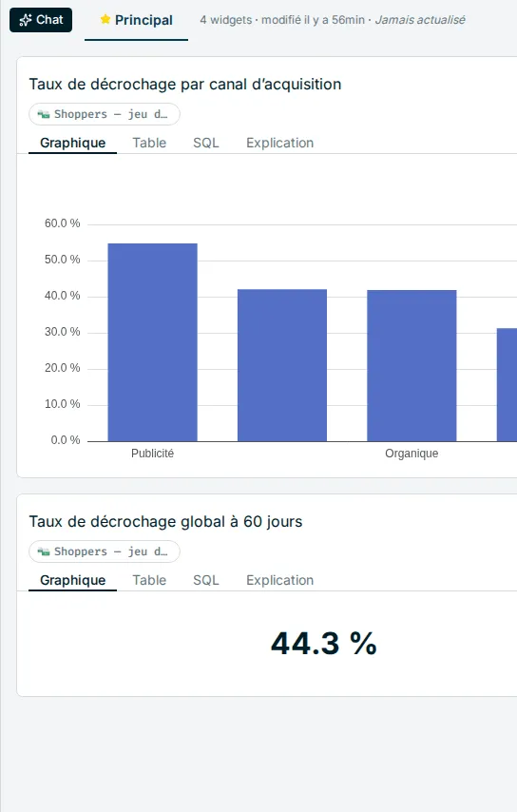Open the Chat panel button
The width and height of the screenshot is (517, 812).
41,20
